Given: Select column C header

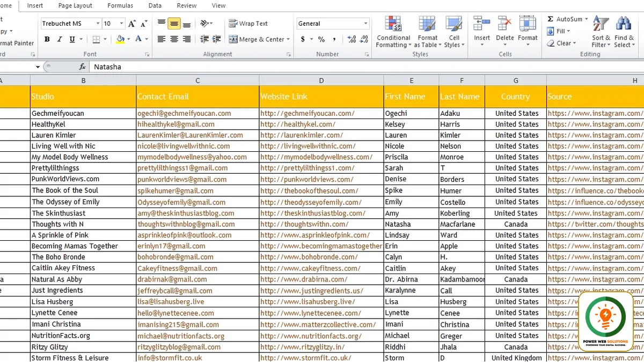Looking at the screenshot, I should (197, 80).
